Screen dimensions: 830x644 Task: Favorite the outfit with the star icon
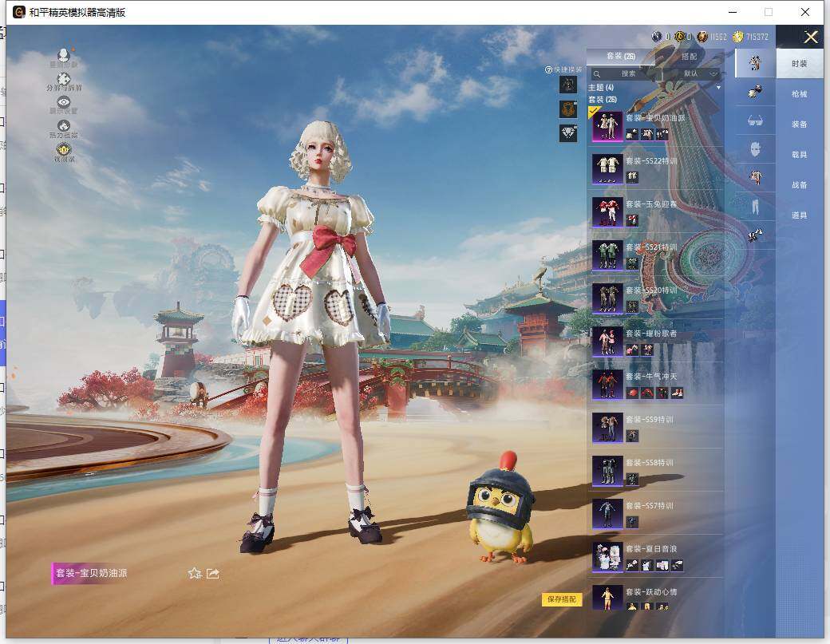pos(194,573)
